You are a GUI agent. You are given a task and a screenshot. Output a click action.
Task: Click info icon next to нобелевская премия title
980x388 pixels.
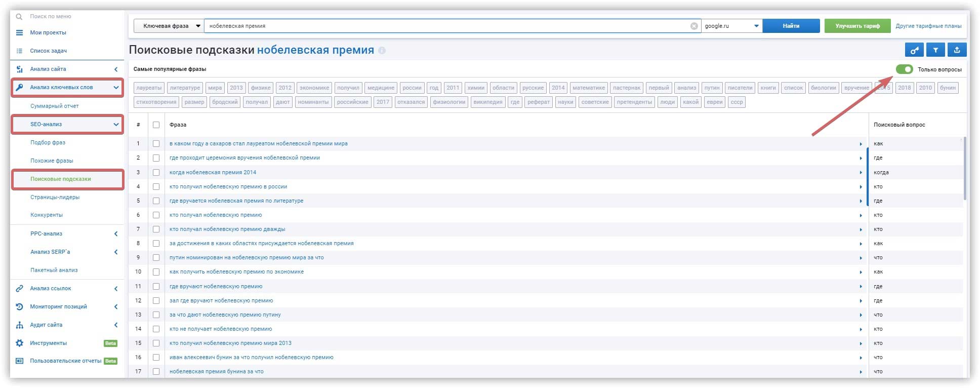382,51
